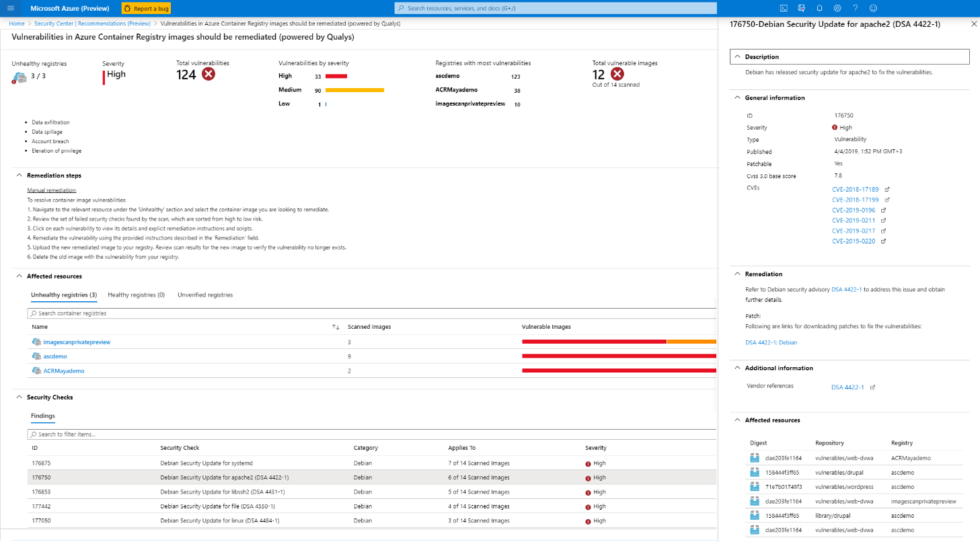Open external link icon for CVE-2019-0217
Image resolution: width=980 pixels, height=542 pixels.
click(883, 231)
